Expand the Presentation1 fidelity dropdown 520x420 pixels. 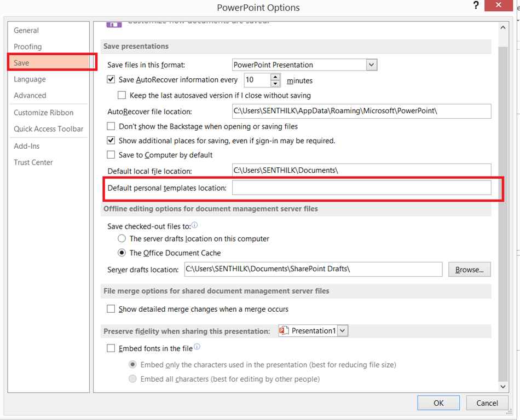343,331
